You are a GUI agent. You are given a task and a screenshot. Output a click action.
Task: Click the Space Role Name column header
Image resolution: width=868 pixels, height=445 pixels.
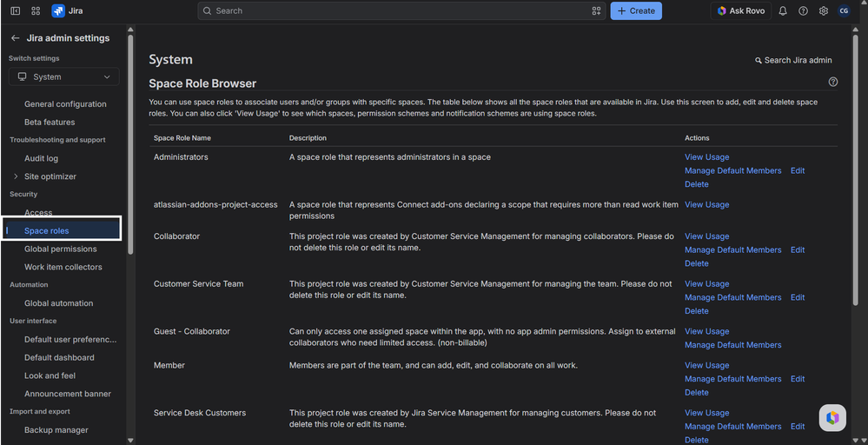pyautogui.click(x=182, y=138)
